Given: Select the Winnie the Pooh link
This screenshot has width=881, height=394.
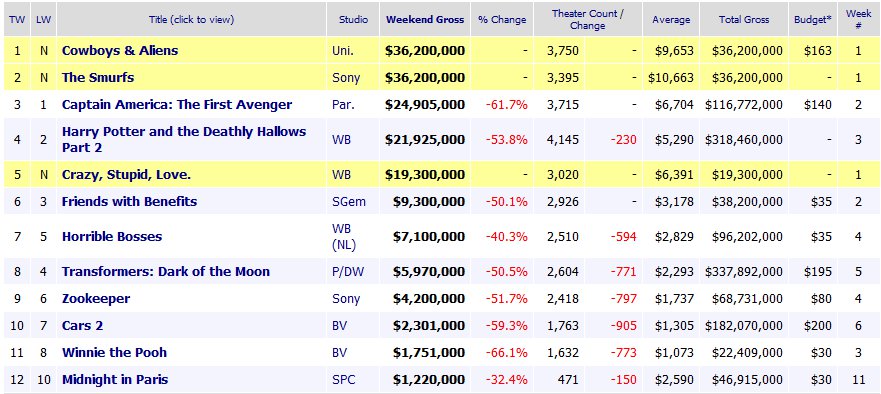Looking at the screenshot, I should click(x=114, y=352).
